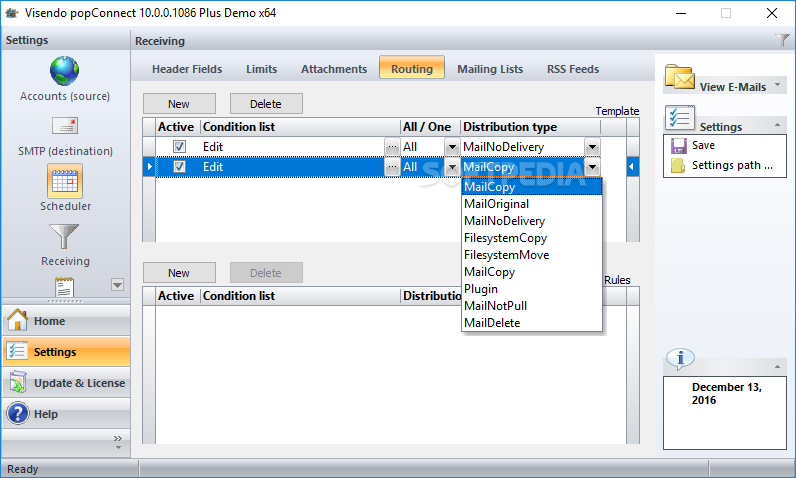Expand the View E-Mails dropdown arrow
This screenshot has height=478, width=796.
tap(777, 85)
